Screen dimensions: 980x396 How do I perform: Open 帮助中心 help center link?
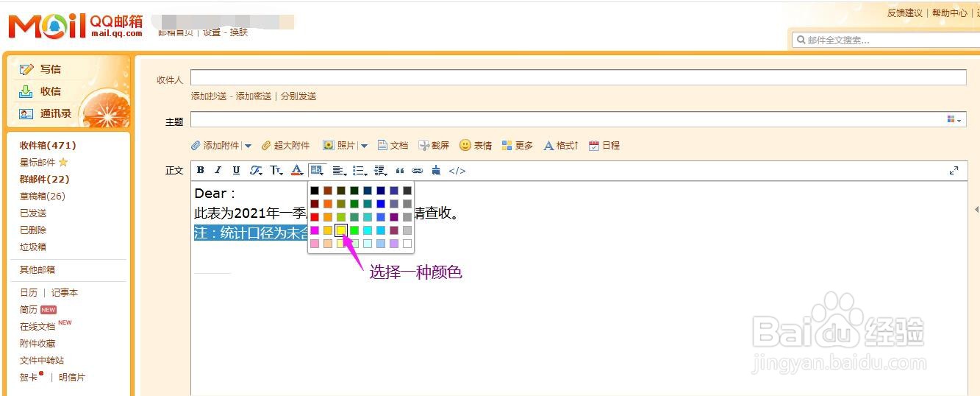click(950, 13)
